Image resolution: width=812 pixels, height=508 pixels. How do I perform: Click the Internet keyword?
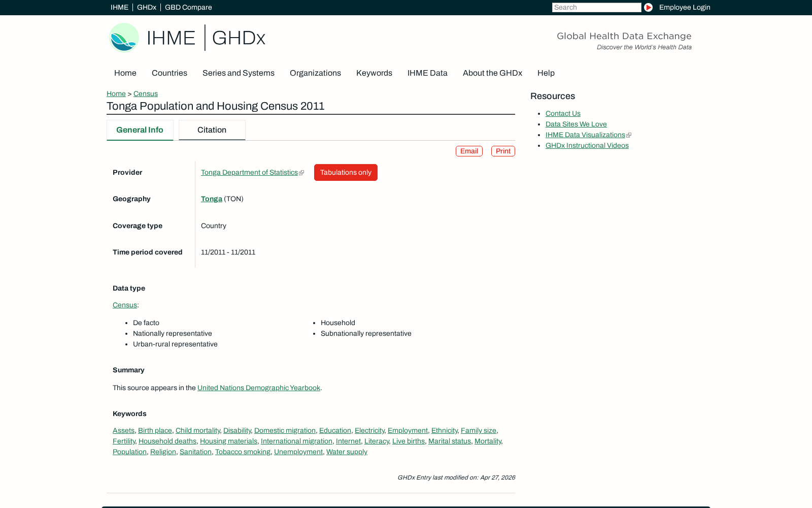(348, 441)
